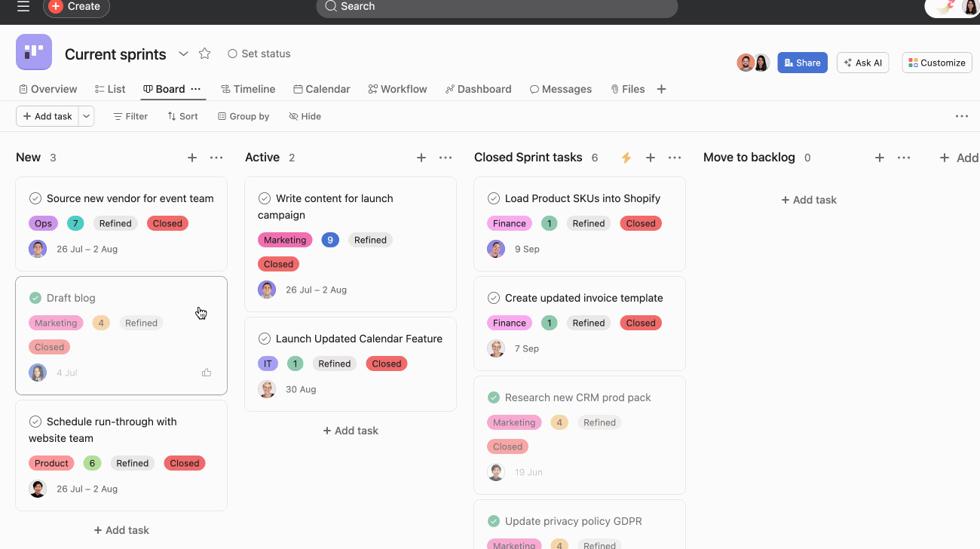This screenshot has height=549, width=980.
Task: Open the Customize panel
Action: pyautogui.click(x=936, y=63)
